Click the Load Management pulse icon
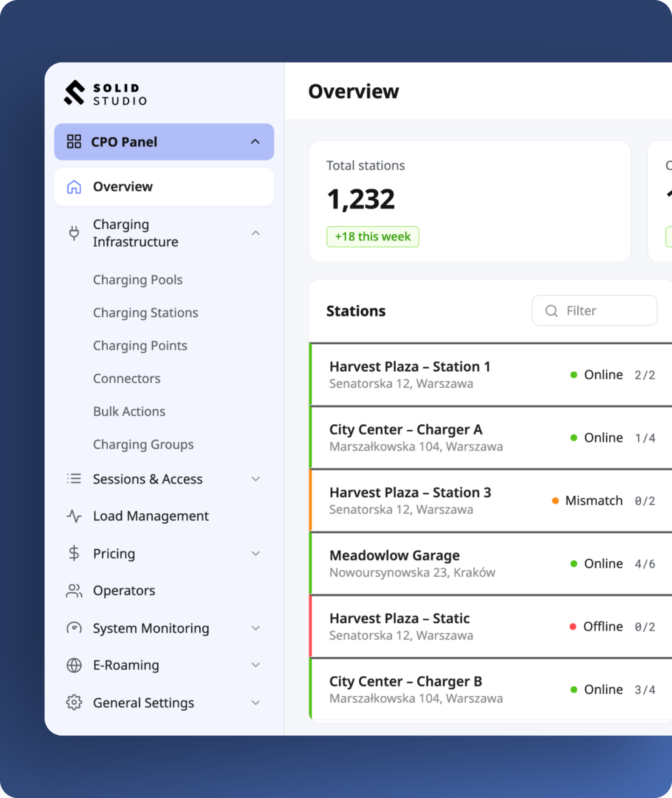Viewport: 672px width, 798px height. (x=74, y=516)
